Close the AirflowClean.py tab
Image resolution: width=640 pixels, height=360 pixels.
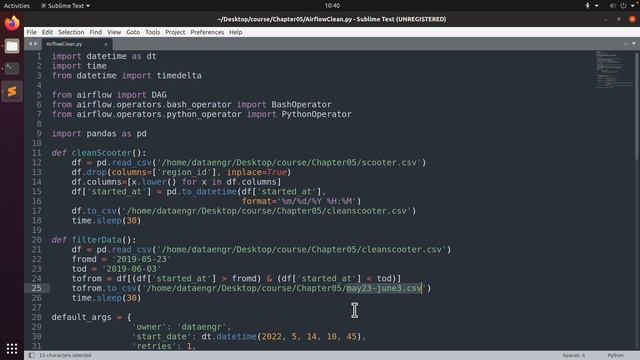point(106,44)
